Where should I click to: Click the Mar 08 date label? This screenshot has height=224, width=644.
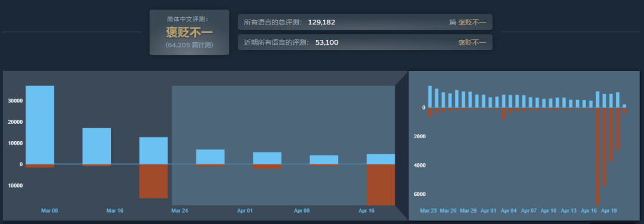49,210
